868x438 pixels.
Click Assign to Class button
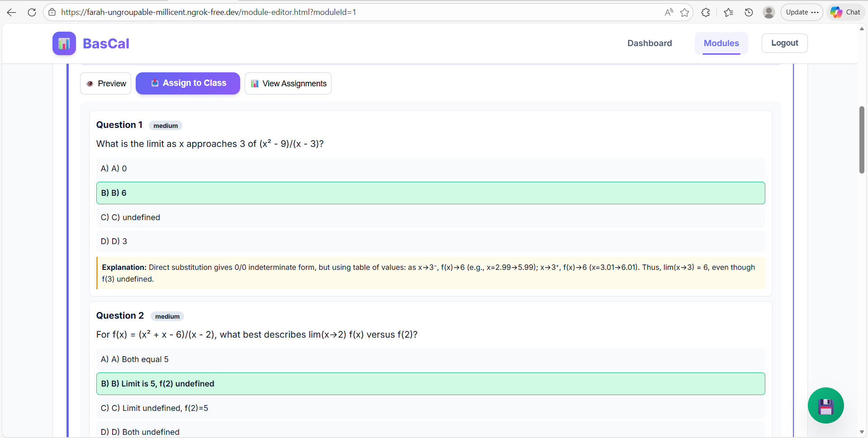pos(188,83)
